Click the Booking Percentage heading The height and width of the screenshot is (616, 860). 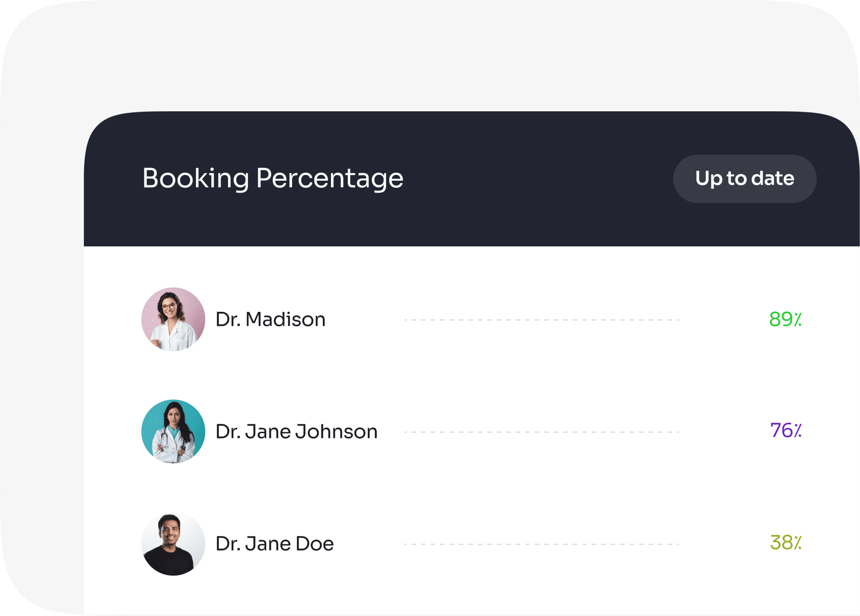[273, 178]
